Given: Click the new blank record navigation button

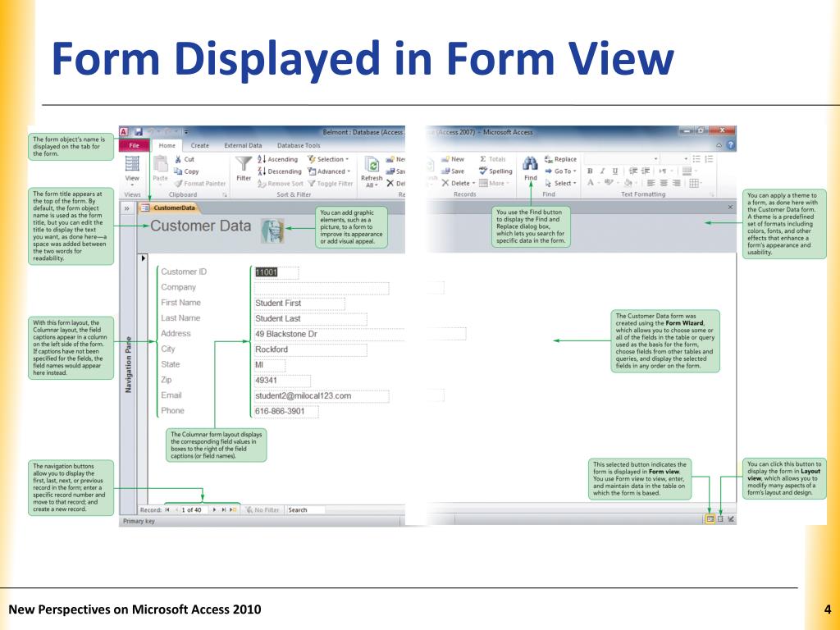Looking at the screenshot, I should 234,510.
